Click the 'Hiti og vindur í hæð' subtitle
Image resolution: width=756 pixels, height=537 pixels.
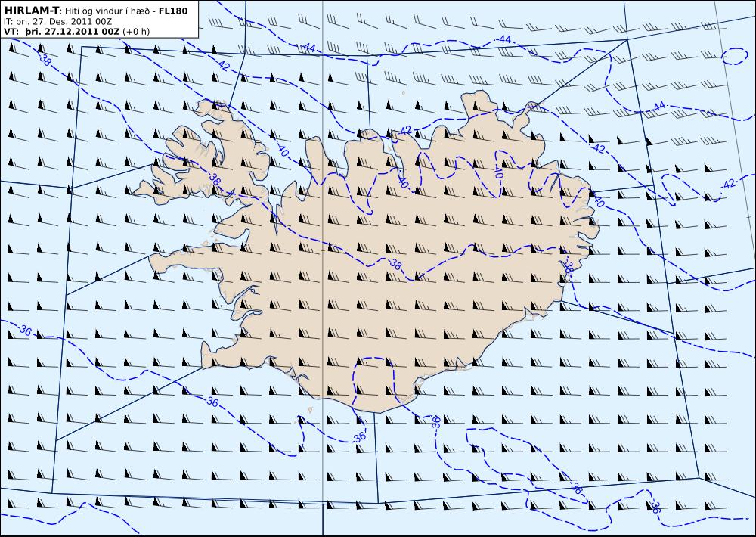(x=108, y=11)
